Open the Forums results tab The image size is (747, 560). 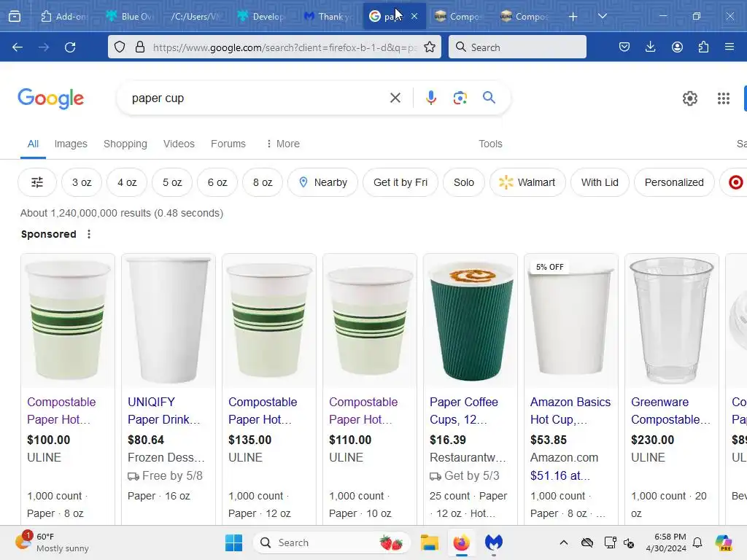click(x=228, y=144)
